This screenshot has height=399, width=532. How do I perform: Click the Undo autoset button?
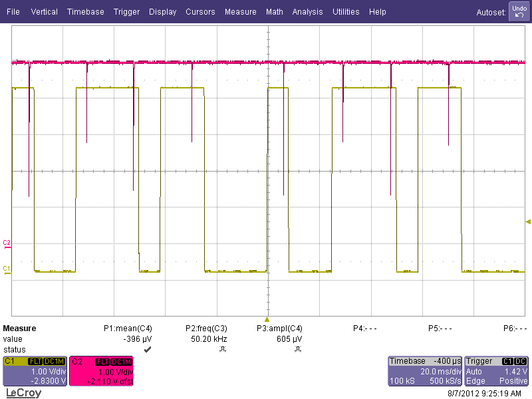pyautogui.click(x=519, y=12)
